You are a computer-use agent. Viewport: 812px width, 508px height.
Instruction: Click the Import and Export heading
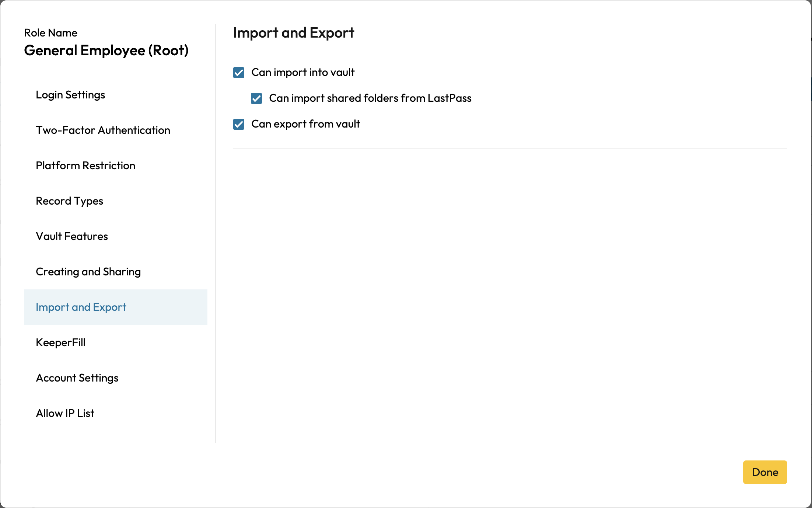tap(294, 33)
